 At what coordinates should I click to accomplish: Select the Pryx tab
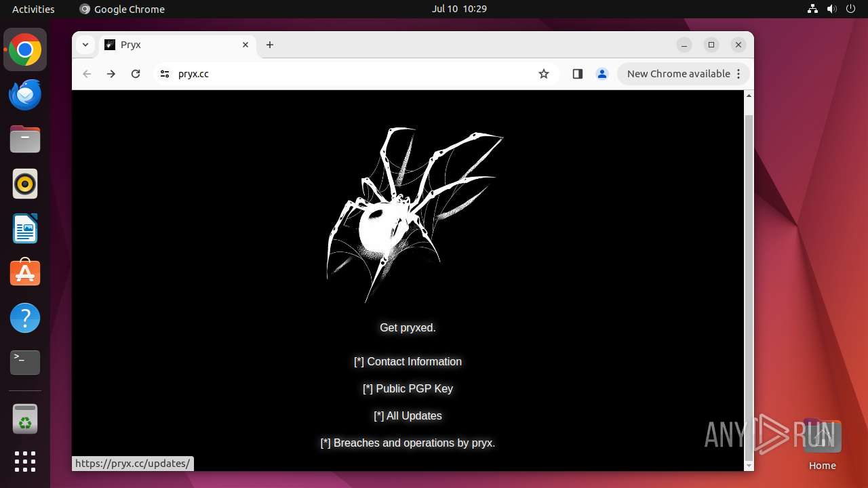pos(178,45)
